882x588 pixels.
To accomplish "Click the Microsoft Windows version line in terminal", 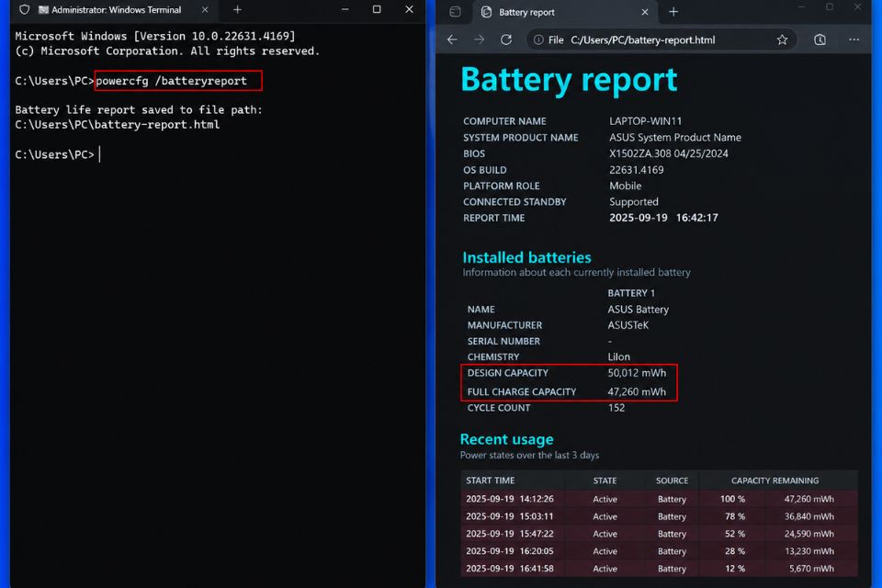I will [x=155, y=36].
